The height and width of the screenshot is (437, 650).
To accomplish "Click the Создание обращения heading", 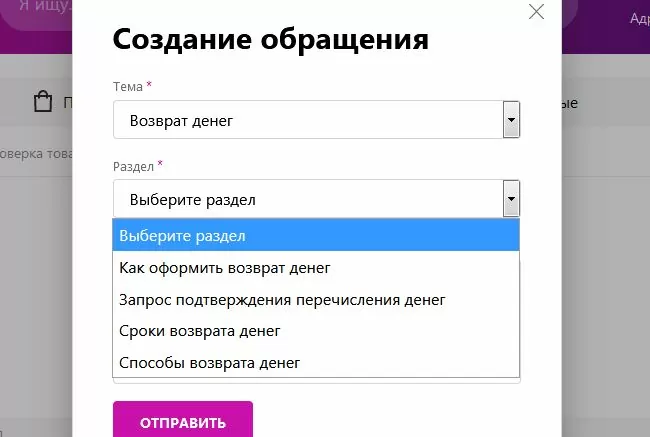I will pos(271,39).
